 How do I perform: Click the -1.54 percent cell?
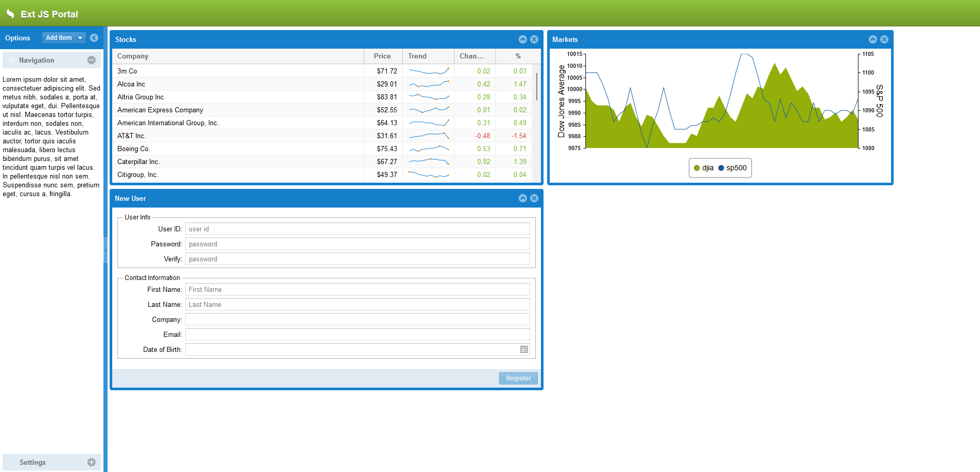click(514, 136)
